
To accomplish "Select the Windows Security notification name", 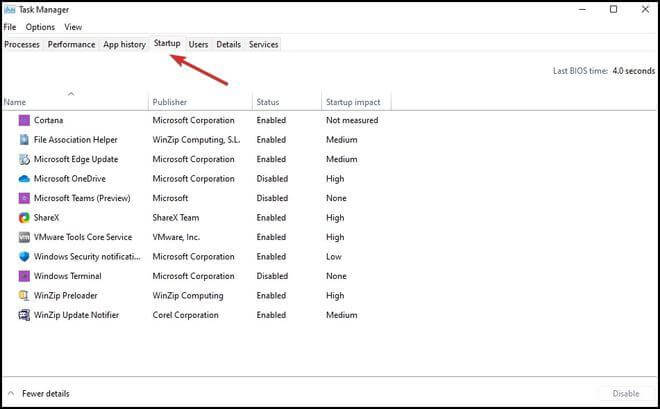I will coord(87,257).
